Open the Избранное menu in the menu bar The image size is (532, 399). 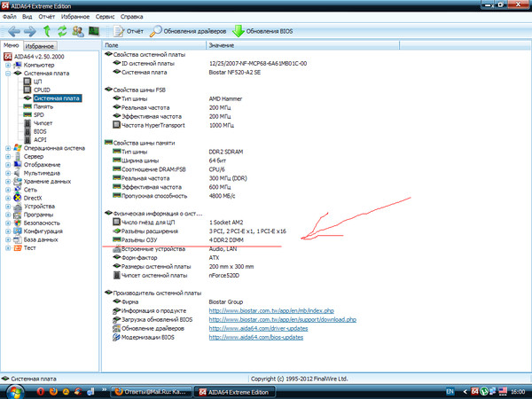point(75,17)
